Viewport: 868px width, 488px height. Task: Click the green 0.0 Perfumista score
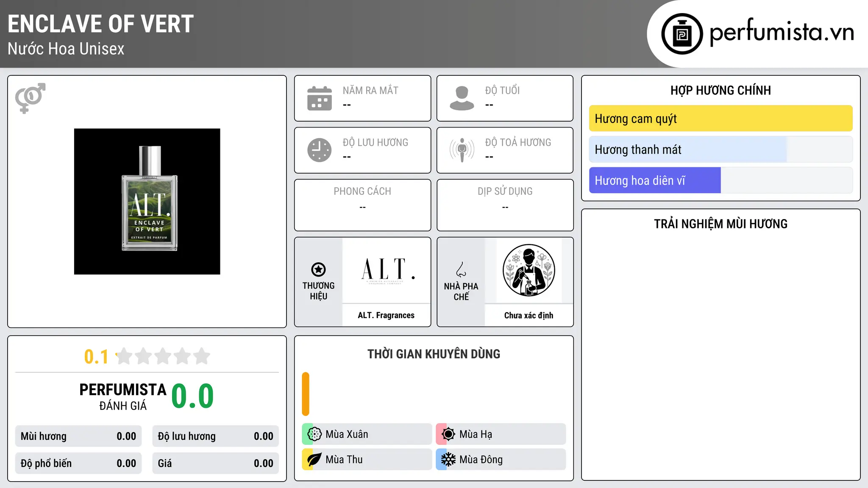(192, 396)
